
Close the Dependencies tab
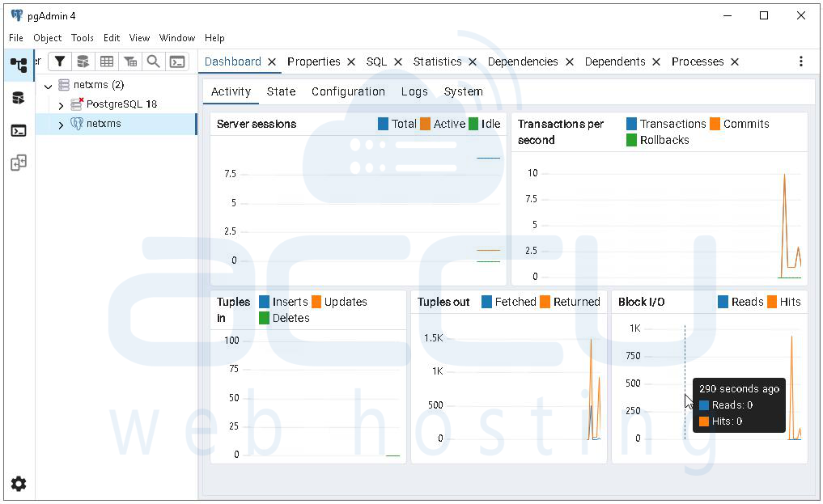tap(570, 61)
